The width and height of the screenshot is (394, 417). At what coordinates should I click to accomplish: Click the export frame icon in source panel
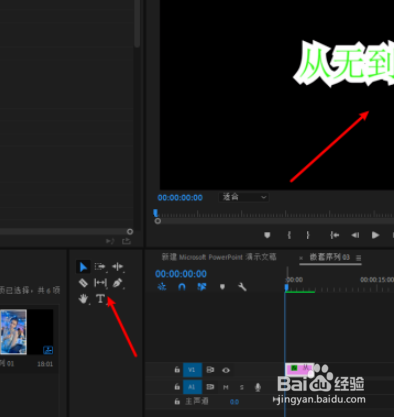click(126, 241)
